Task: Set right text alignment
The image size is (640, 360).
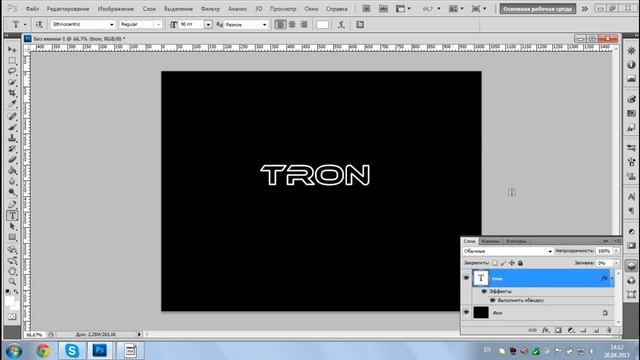Action: tap(304, 24)
